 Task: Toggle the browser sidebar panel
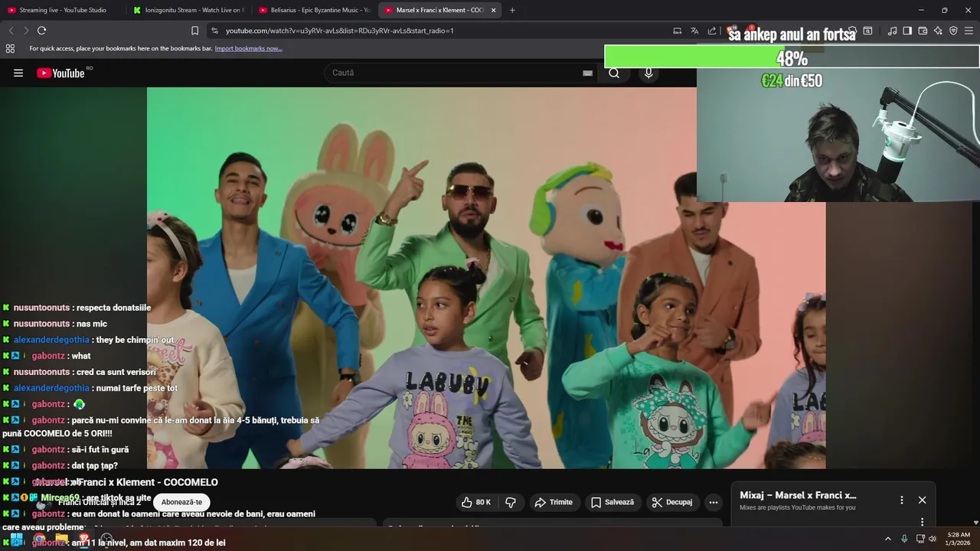[x=907, y=31]
